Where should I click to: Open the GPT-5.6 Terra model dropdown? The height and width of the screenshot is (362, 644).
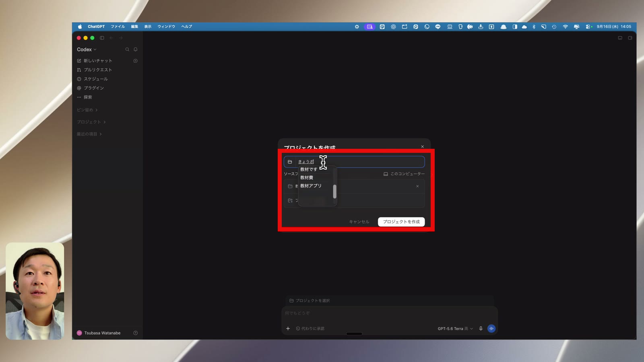pyautogui.click(x=455, y=329)
